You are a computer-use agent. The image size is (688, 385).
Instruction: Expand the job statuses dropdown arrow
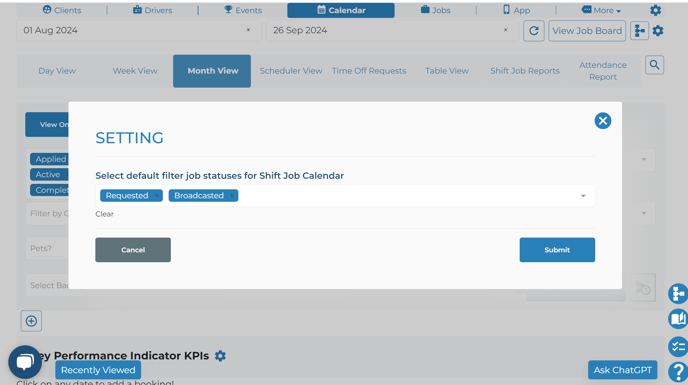583,196
